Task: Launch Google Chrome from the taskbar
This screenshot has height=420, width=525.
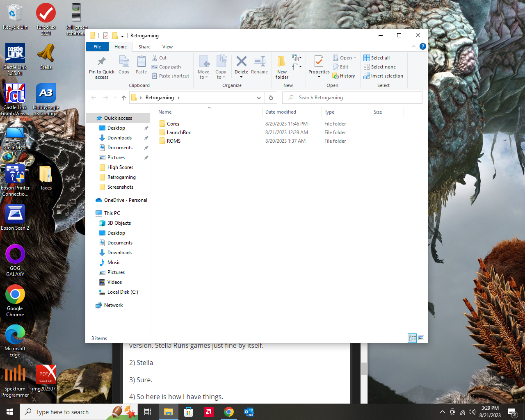Action: (x=229, y=412)
